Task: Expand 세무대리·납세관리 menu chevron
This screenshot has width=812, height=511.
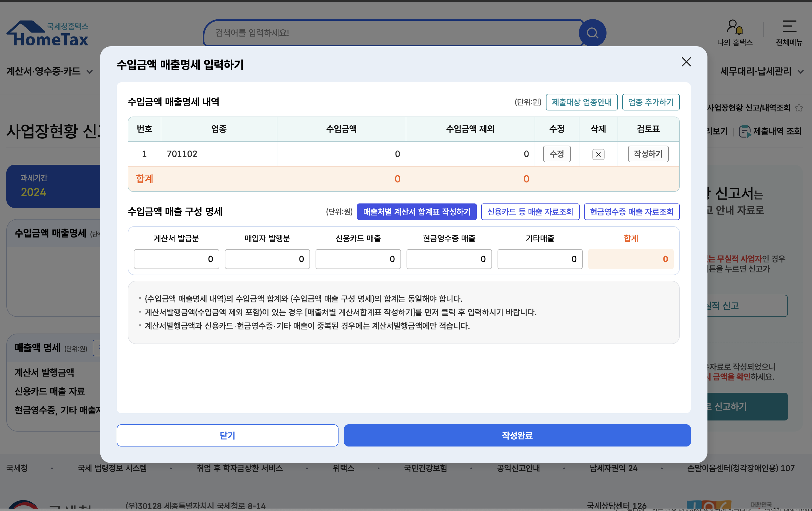Action: coord(801,71)
